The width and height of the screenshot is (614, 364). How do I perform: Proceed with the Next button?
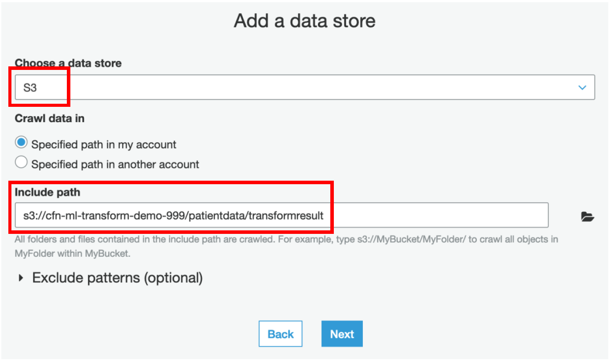[x=342, y=334]
